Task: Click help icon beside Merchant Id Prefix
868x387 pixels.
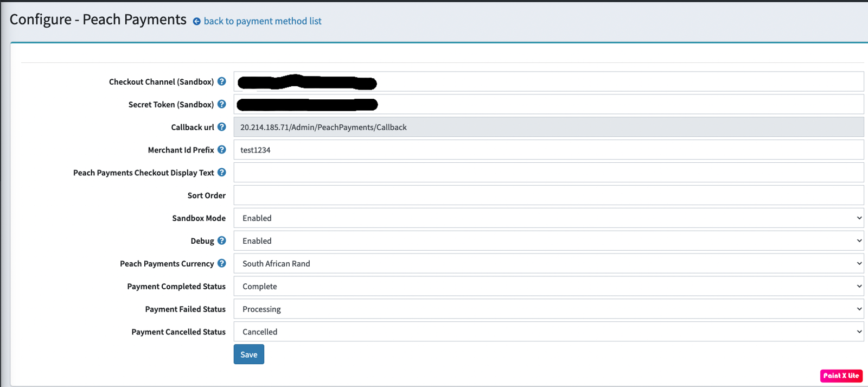Action: coord(222,150)
